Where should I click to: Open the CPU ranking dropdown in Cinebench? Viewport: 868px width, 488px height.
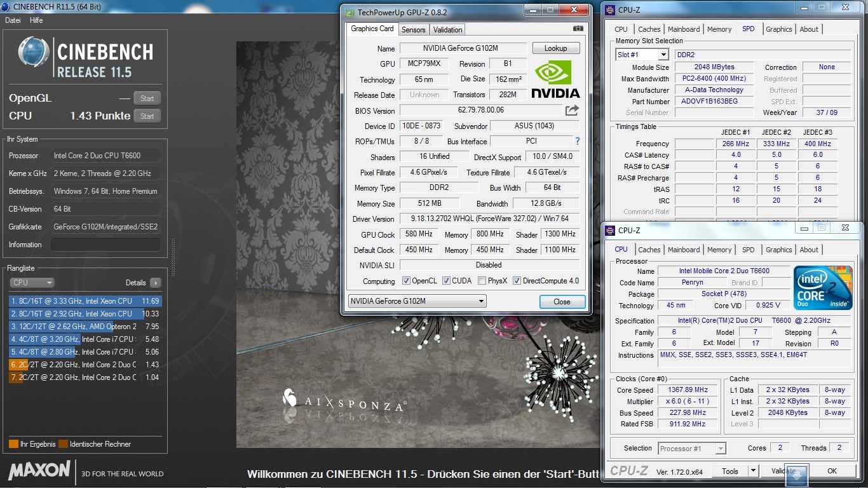[x=32, y=283]
